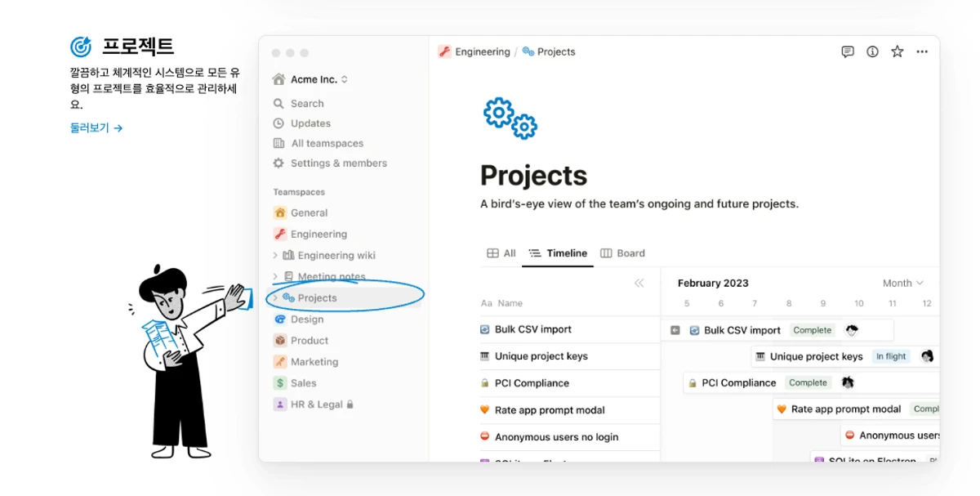
Task: Click the Sales dollar icon in sidebar
Action: tap(280, 383)
